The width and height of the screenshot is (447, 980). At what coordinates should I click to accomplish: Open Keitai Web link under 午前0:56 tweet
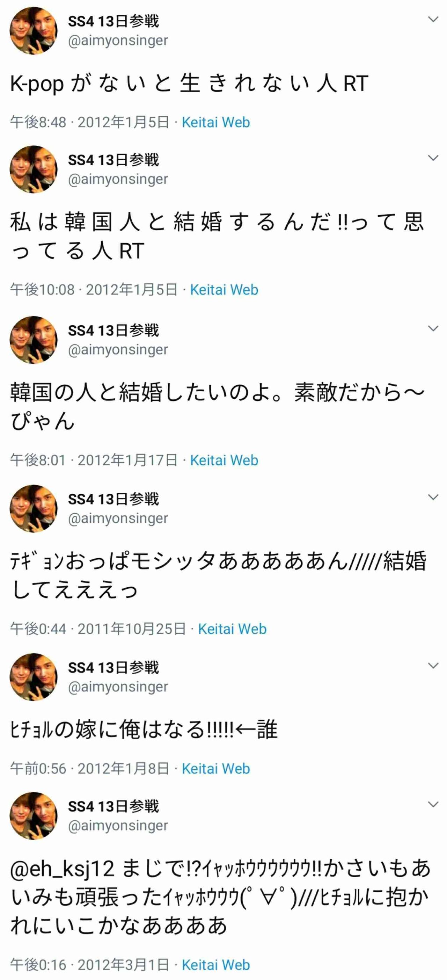(216, 769)
